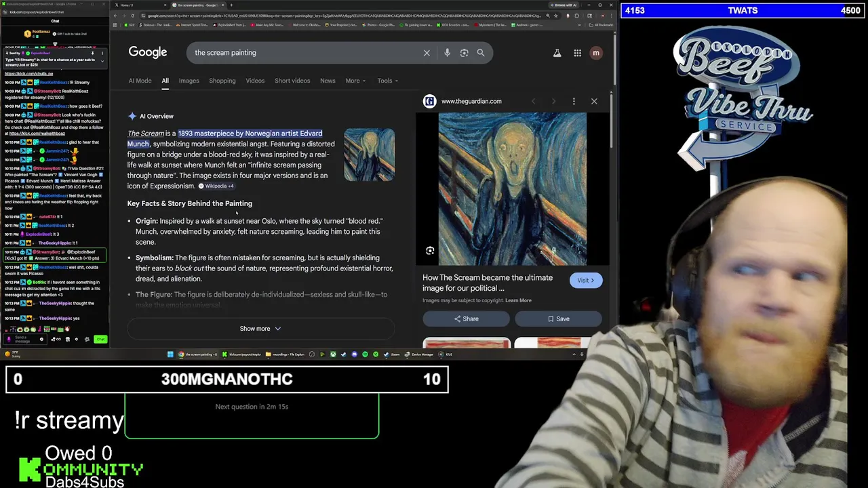Clear the Google search box text
The width and height of the screenshot is (868, 488).
point(427,53)
